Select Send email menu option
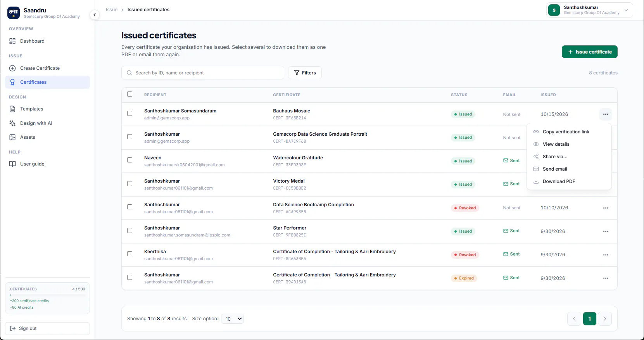644x340 pixels. click(x=569, y=169)
